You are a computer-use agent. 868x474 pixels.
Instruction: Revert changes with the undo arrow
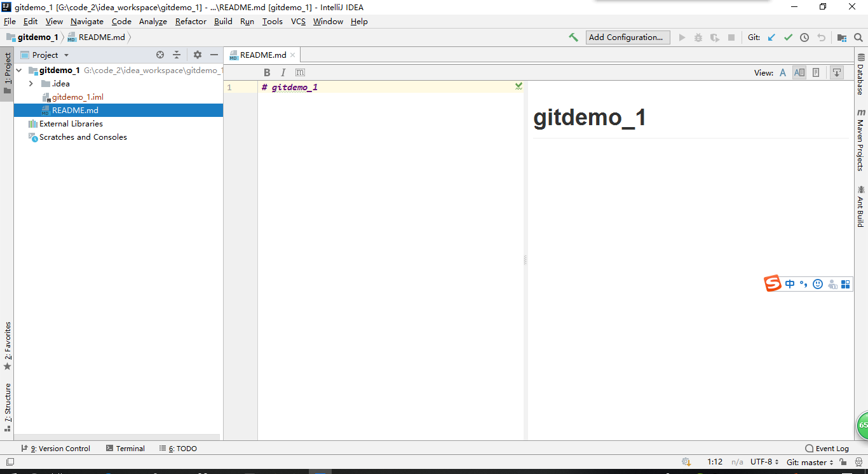click(x=821, y=37)
